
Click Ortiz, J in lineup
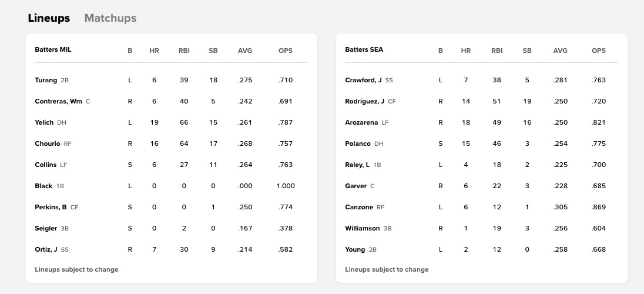coord(46,249)
